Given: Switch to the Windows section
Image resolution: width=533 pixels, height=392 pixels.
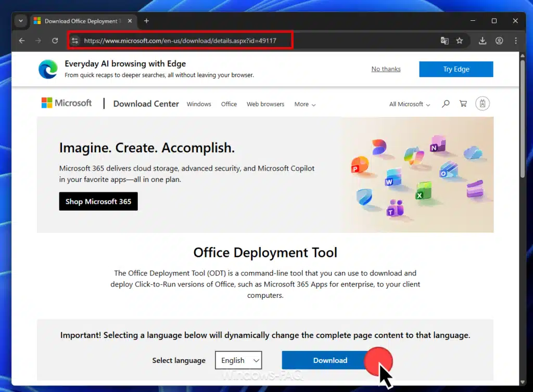Looking at the screenshot, I should tap(199, 104).
